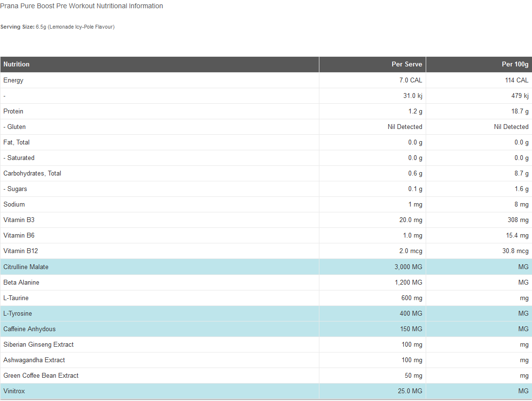Click the '30.8 mcg' value
532x401 pixels.
pos(515,251)
